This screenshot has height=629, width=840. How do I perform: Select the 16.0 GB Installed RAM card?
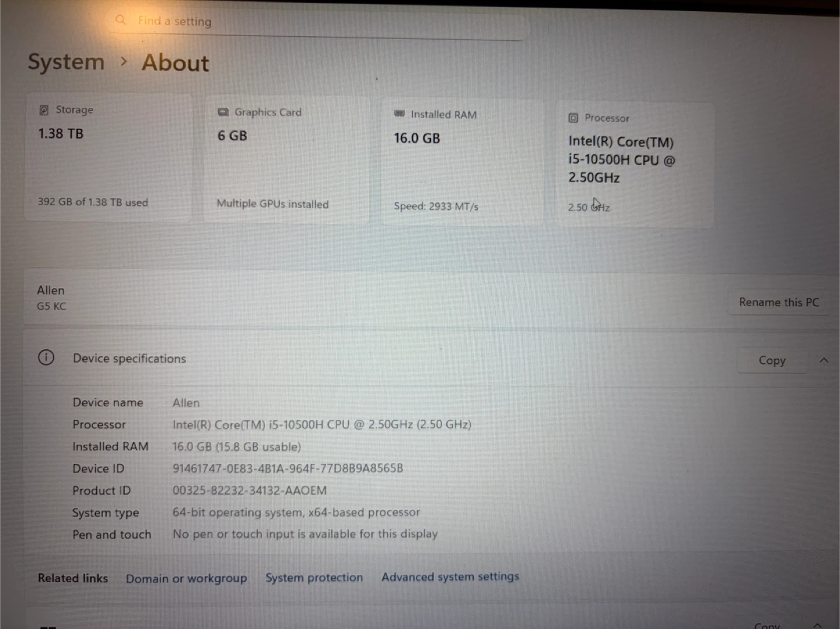(x=463, y=162)
